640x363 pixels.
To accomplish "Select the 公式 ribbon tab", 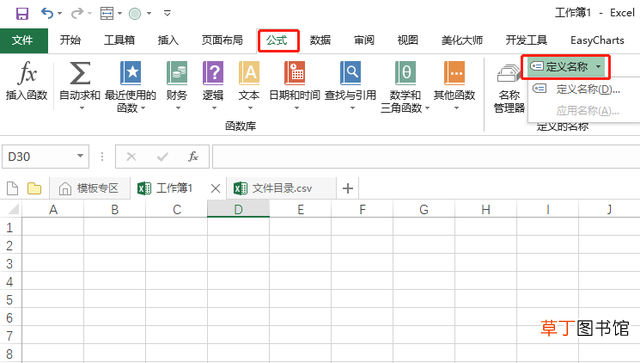I will [x=278, y=40].
